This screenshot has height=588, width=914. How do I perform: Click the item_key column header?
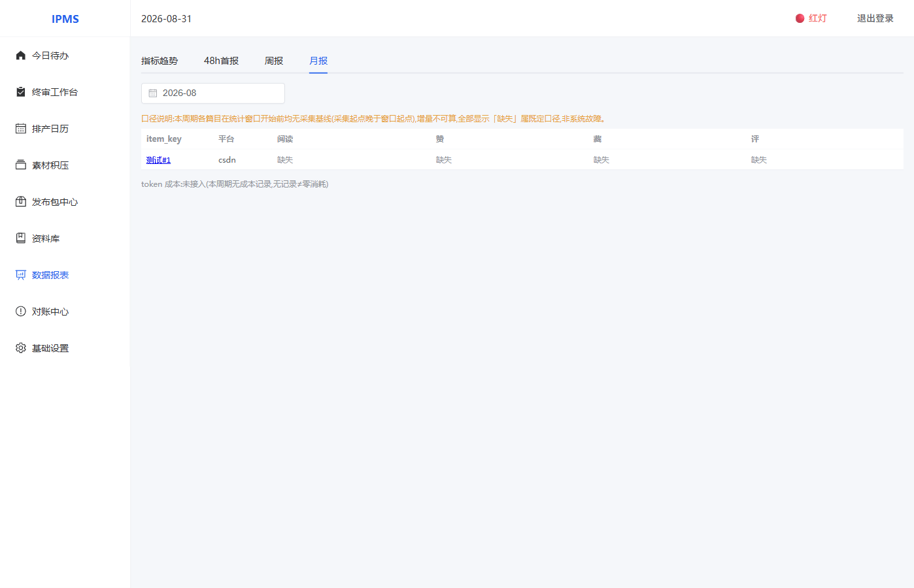click(x=164, y=139)
